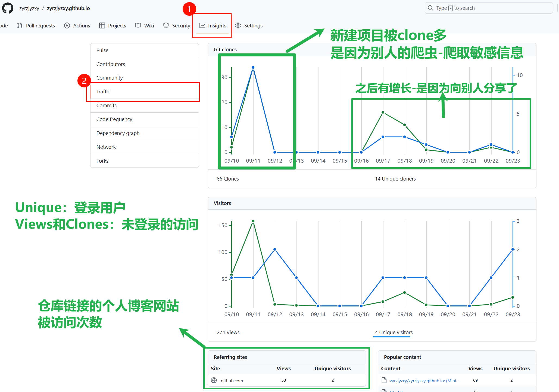Click the GitHub Octocat logo
This screenshot has height=392, width=559.
(8, 8)
